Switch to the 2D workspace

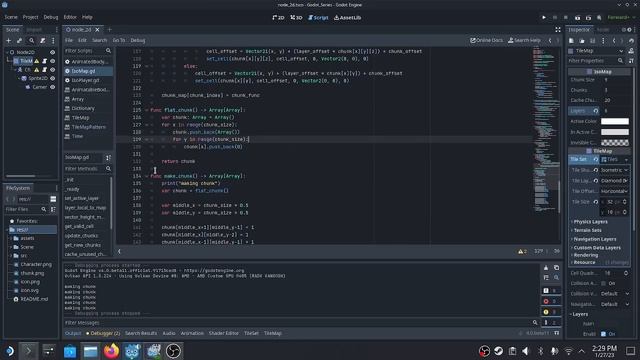[x=278, y=18]
